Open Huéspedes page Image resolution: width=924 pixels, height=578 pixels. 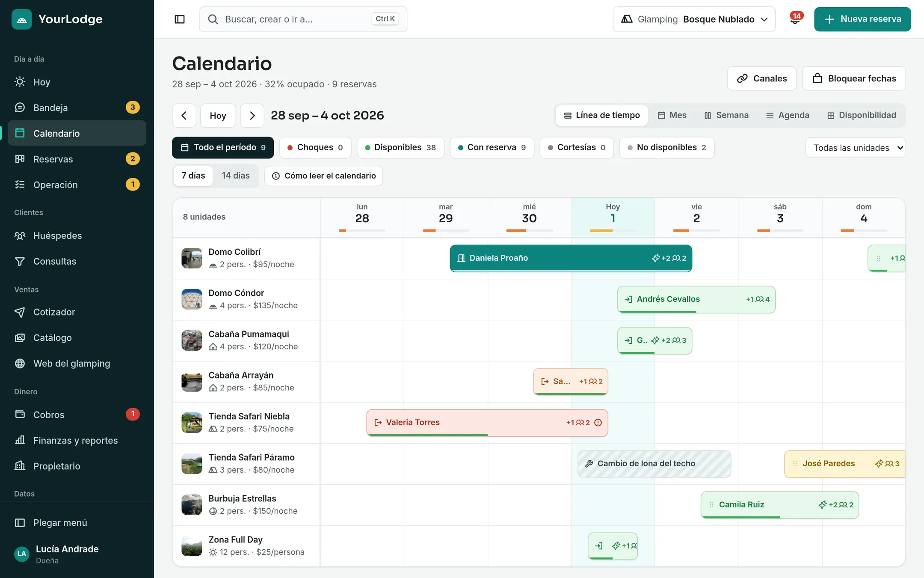tap(77, 235)
